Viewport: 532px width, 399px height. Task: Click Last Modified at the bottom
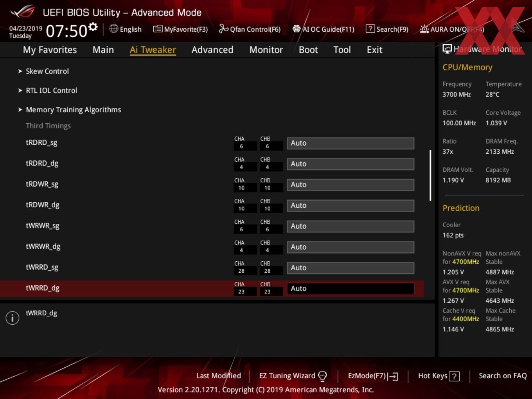click(x=218, y=376)
